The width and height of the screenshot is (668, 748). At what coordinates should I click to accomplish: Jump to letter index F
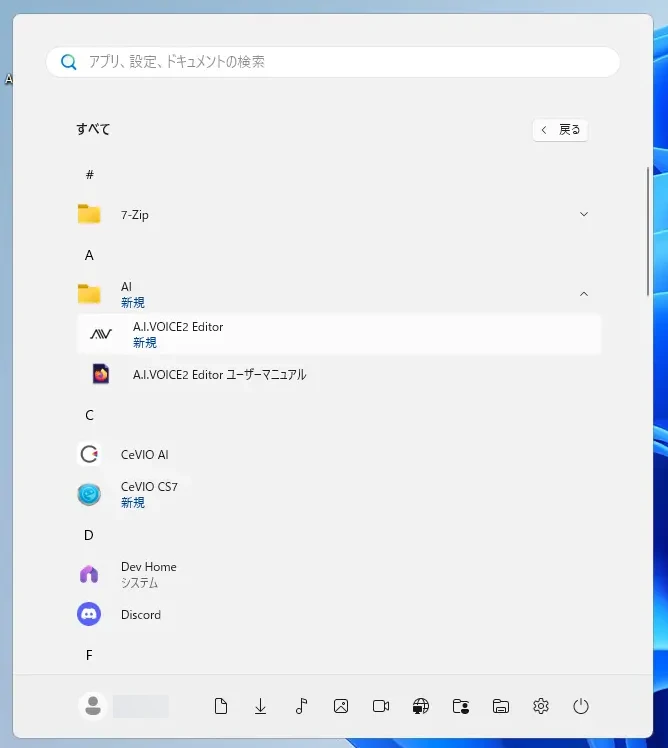[89, 655]
